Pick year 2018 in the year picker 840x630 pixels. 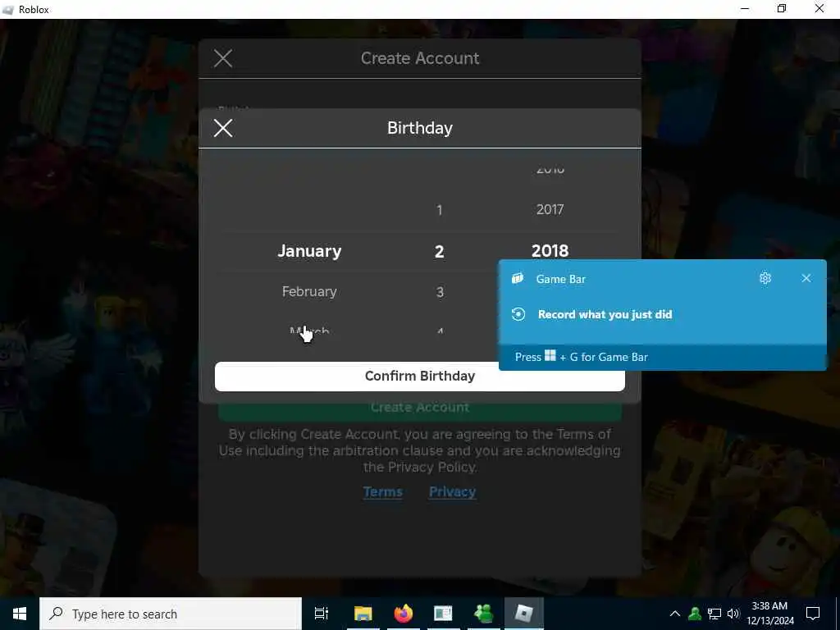(x=550, y=251)
